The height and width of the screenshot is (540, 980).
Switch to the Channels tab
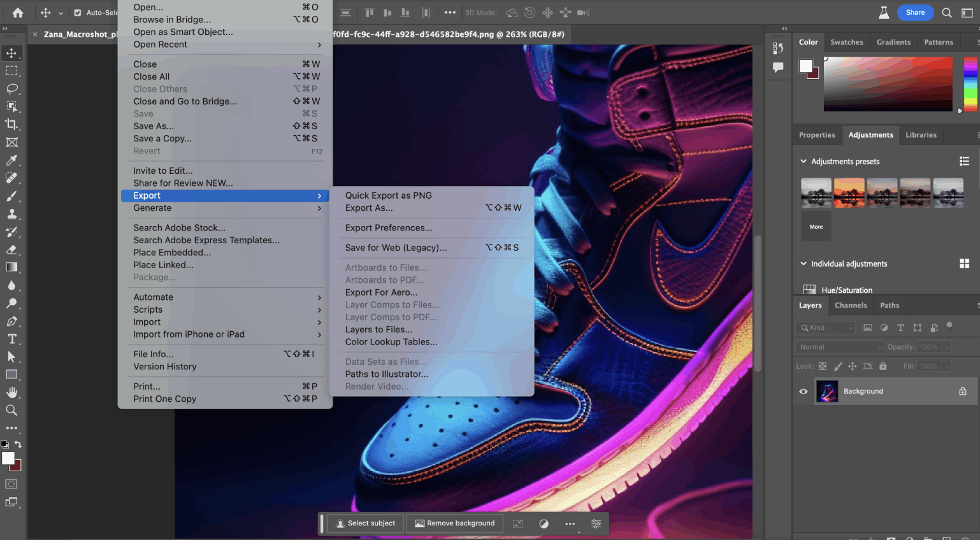coord(851,306)
